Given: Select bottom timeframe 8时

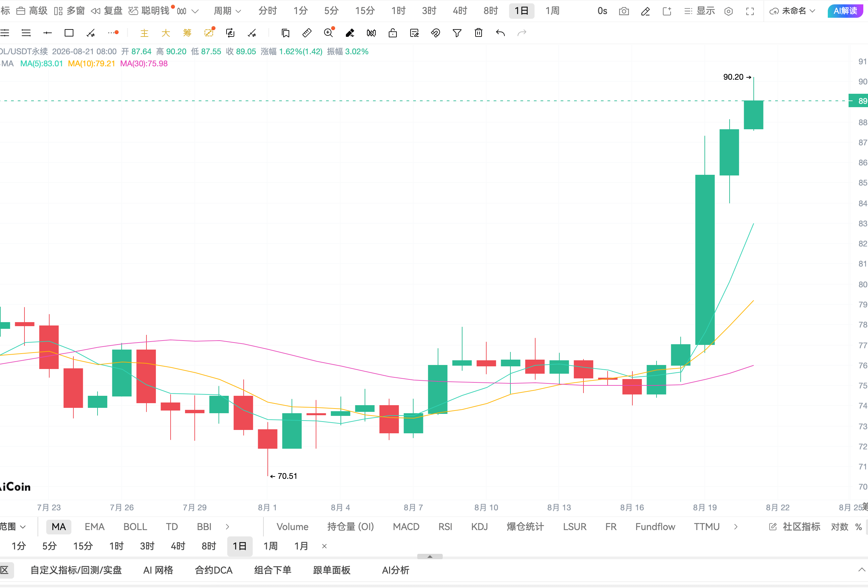Looking at the screenshot, I should (209, 546).
